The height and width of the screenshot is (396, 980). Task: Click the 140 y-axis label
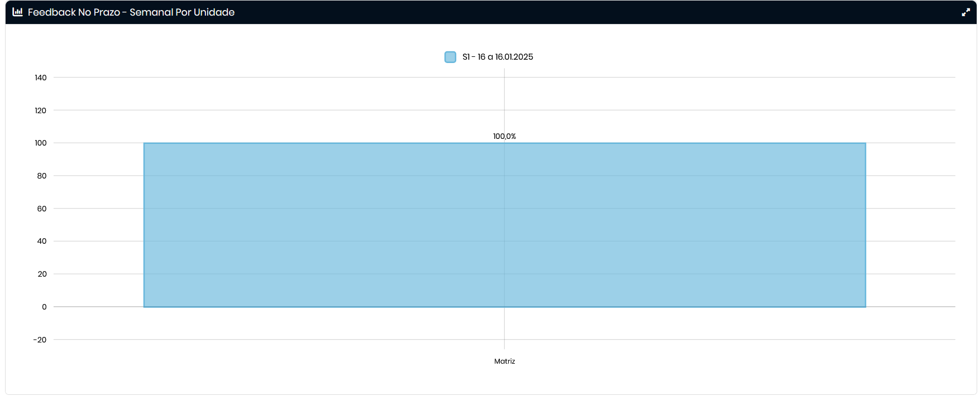click(41, 78)
